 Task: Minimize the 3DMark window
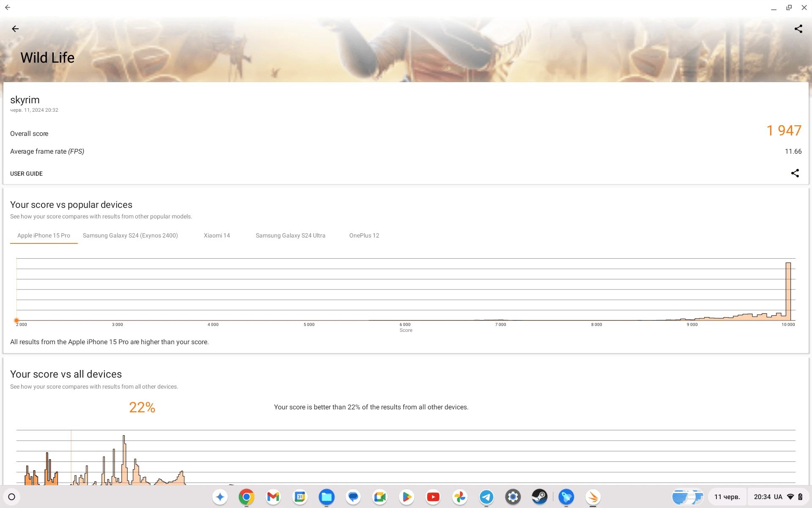point(774,8)
